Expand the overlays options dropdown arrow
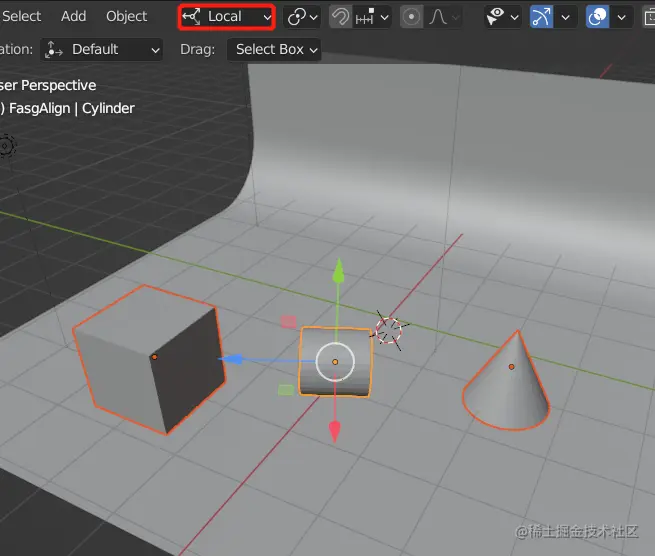This screenshot has height=556, width=655. 622,18
